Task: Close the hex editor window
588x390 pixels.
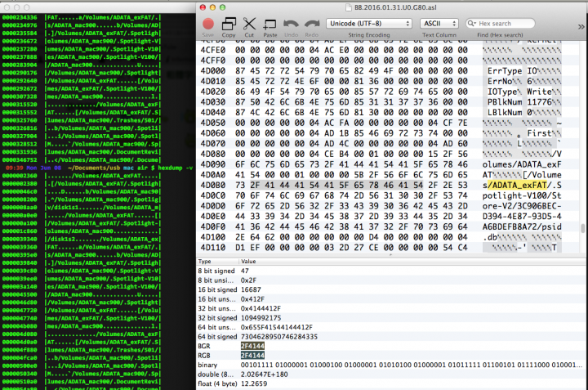Action: (x=203, y=7)
